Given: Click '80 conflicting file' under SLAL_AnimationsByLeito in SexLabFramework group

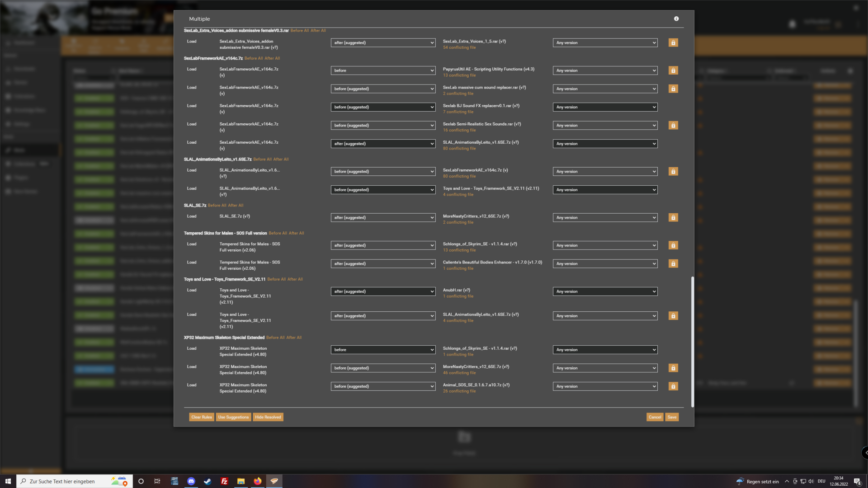Looking at the screenshot, I should [459, 149].
